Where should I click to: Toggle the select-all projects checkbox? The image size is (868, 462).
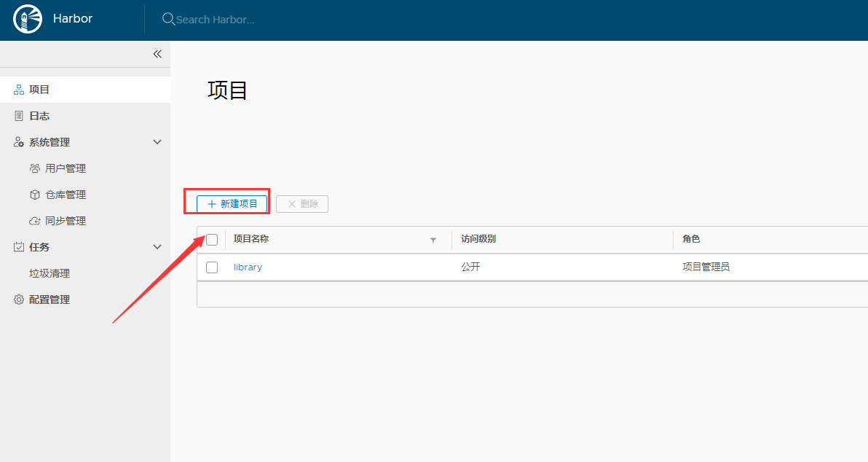click(x=212, y=240)
